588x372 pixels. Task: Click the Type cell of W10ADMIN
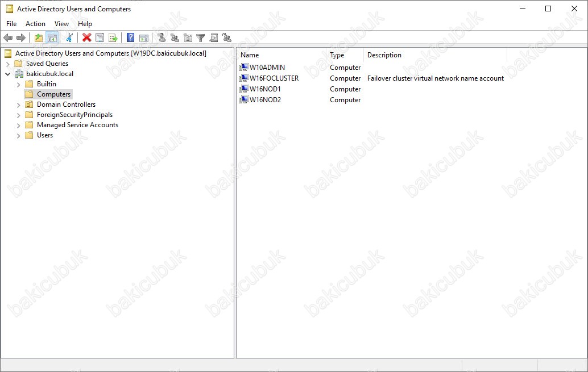pos(345,68)
